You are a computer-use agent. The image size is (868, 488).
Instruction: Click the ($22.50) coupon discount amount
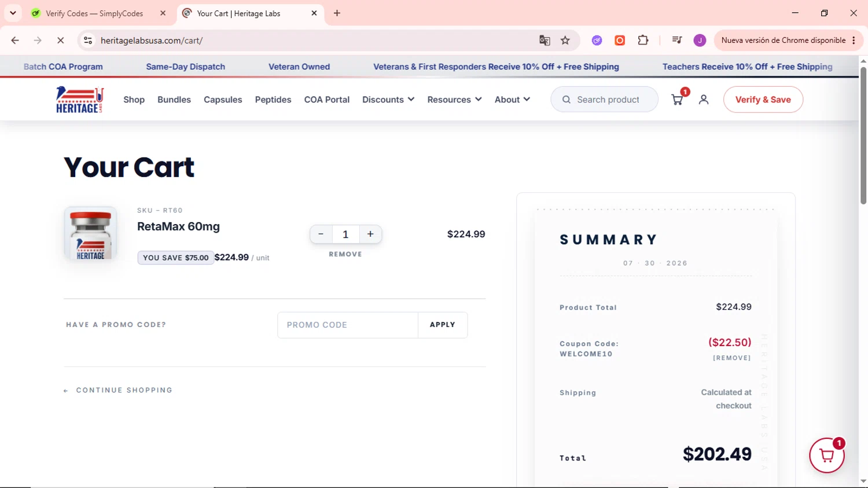[x=730, y=342]
